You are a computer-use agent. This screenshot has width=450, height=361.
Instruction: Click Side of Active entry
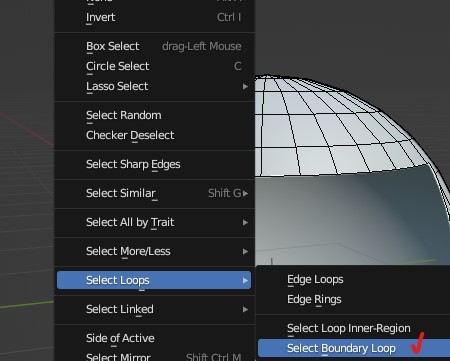154,338
